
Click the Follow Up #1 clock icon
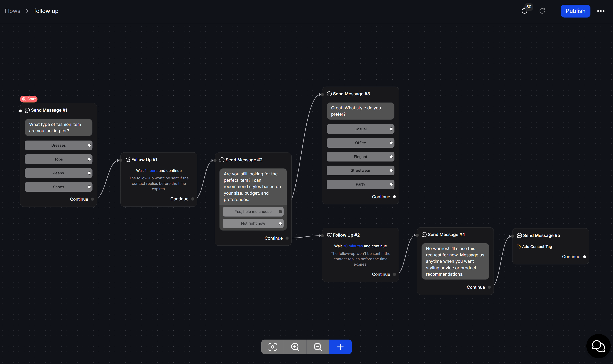click(x=128, y=160)
